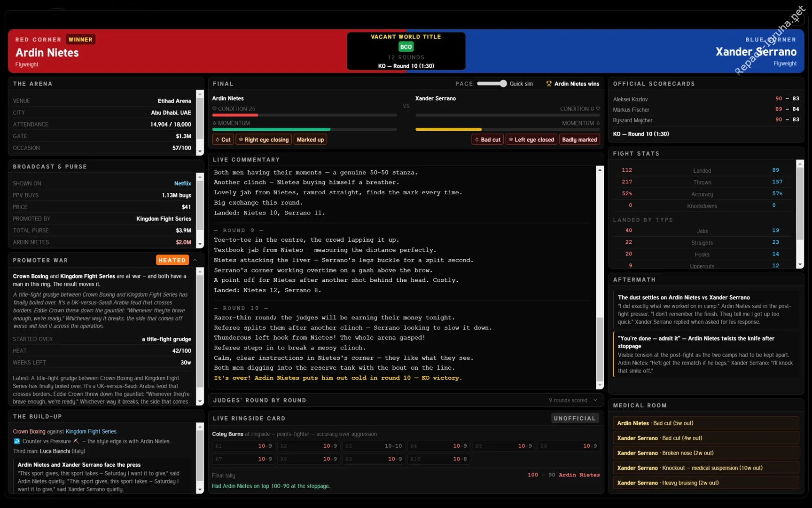Click the down arrow of Live Commentary scrollbar
The image size is (812, 508).
click(600, 385)
